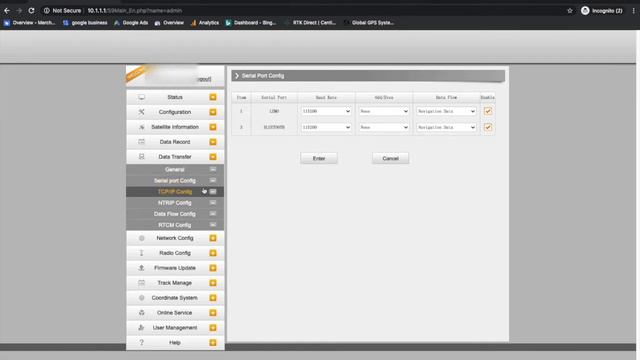
Task: Click the globe icon beside Network Config
Action: [141, 238]
